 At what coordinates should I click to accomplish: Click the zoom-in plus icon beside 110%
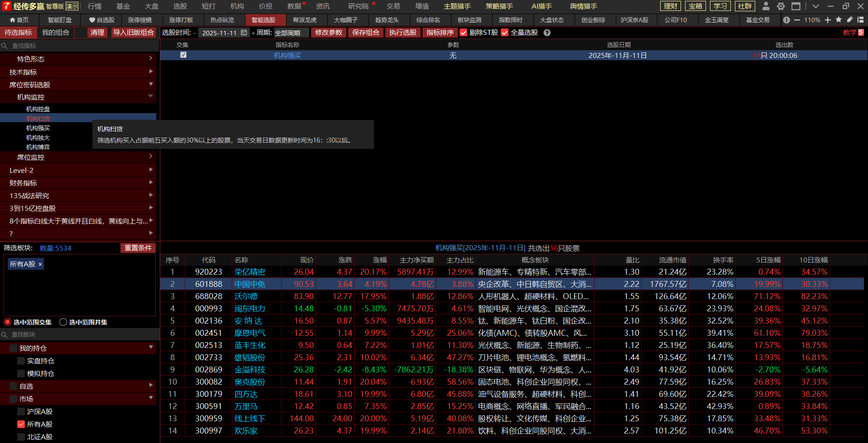coord(828,20)
